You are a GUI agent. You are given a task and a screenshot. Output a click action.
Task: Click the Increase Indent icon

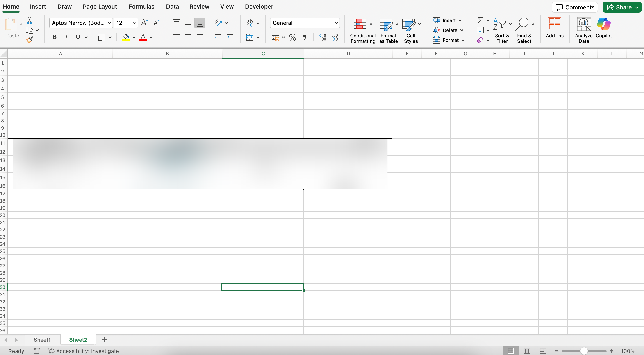[x=230, y=37]
